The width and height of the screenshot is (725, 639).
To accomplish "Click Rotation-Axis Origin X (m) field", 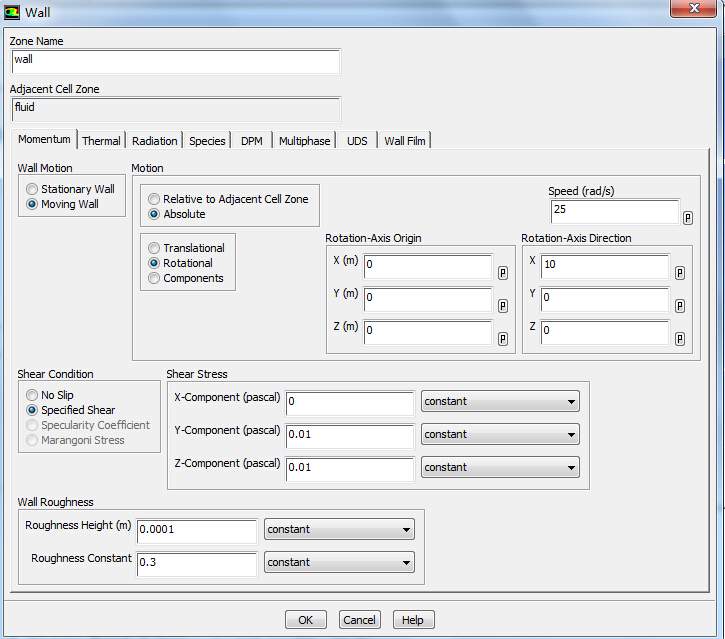I will [x=428, y=267].
